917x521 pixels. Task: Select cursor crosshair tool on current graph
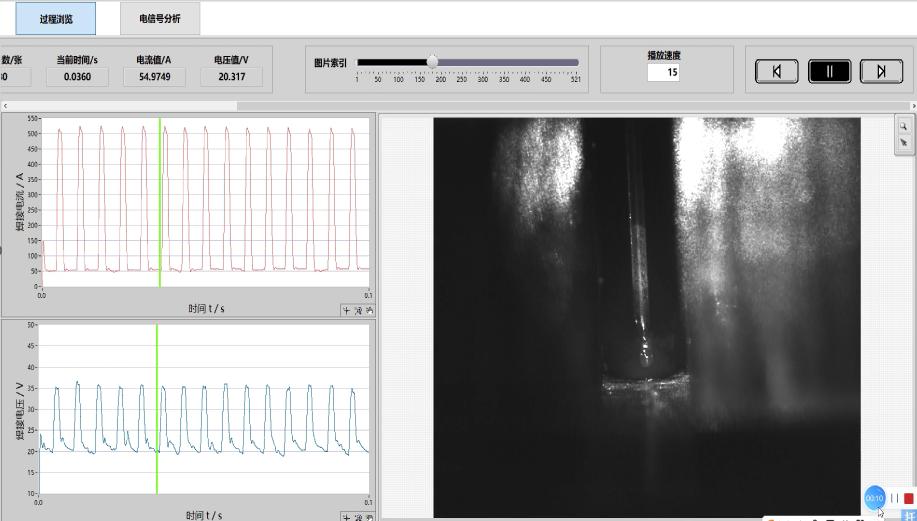[x=346, y=310]
